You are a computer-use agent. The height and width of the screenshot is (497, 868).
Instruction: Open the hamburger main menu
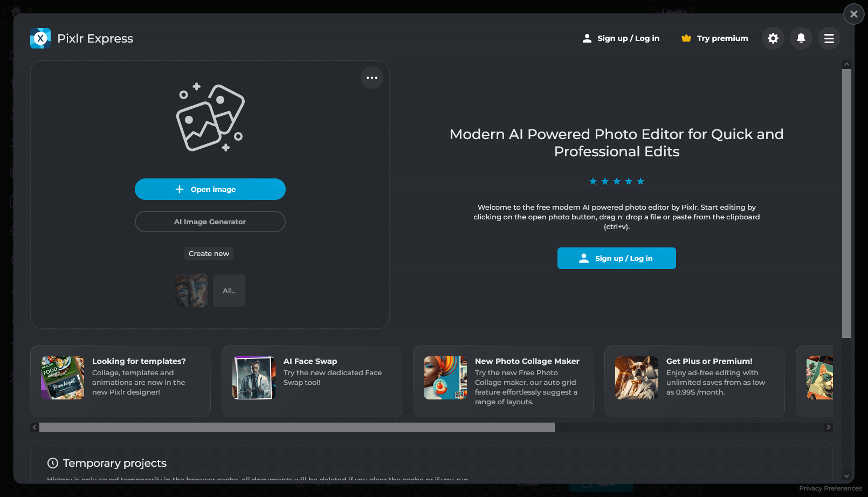(x=829, y=38)
